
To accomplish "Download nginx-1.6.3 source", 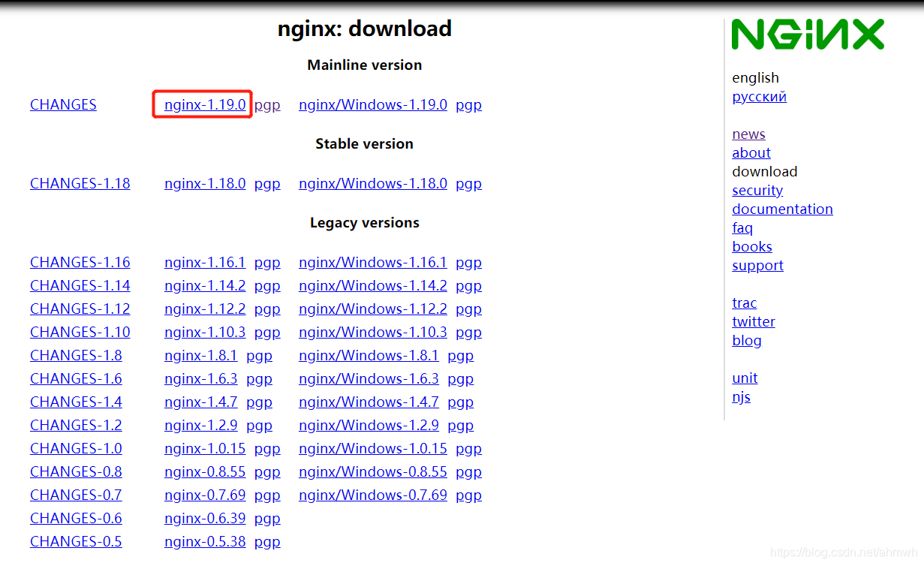I will (201, 379).
